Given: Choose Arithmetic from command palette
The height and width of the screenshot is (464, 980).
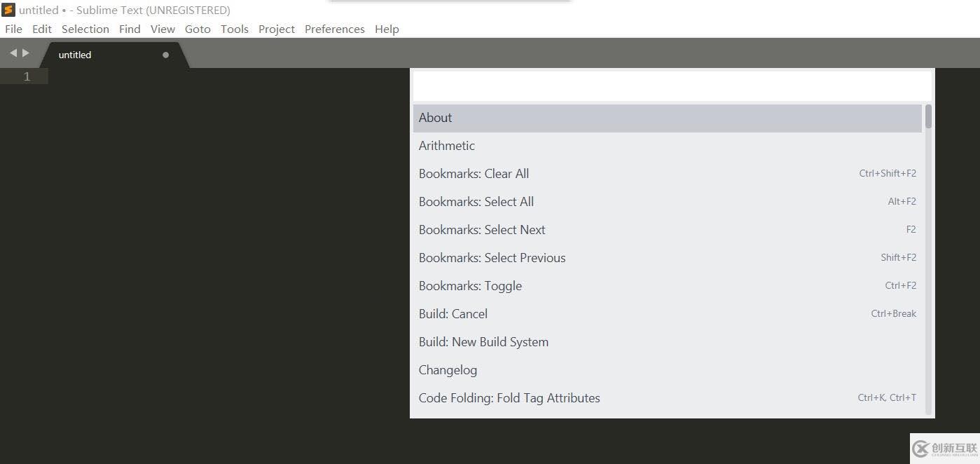Looking at the screenshot, I should 668,146.
